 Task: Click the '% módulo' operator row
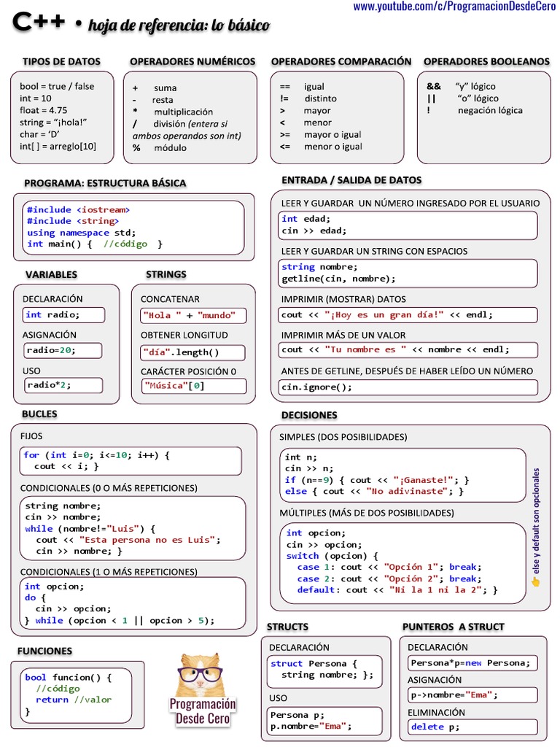tap(160, 147)
